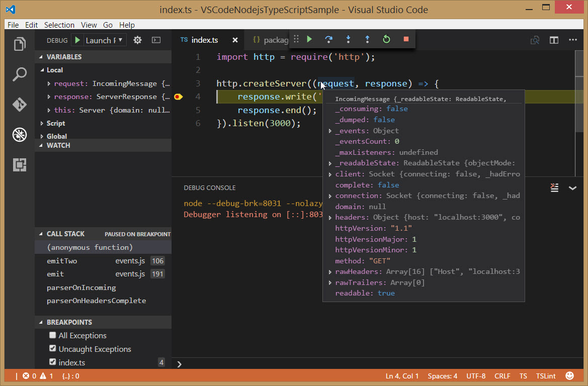Screen dimensions: 588x386
Task: Continue execution from debug toolbar
Action: pos(309,39)
